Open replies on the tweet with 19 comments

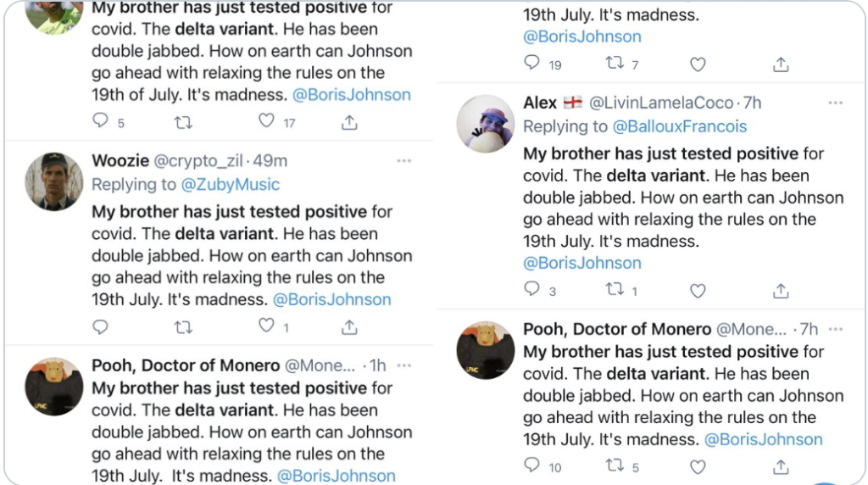532,63
